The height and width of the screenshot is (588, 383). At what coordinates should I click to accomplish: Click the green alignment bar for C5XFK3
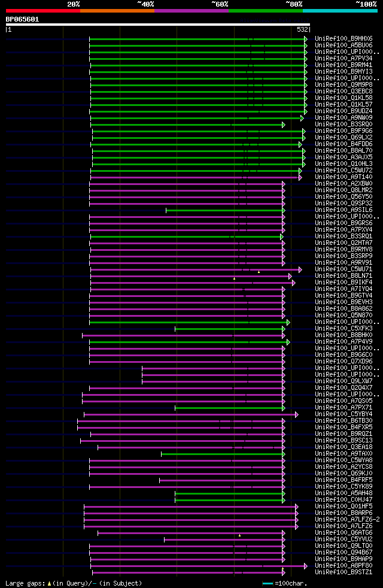(x=229, y=329)
